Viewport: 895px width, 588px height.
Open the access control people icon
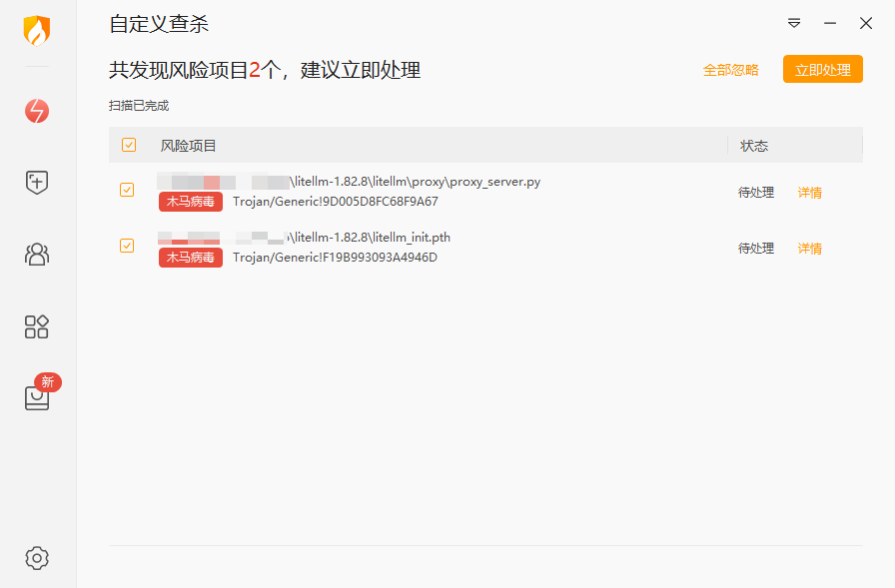tap(37, 255)
